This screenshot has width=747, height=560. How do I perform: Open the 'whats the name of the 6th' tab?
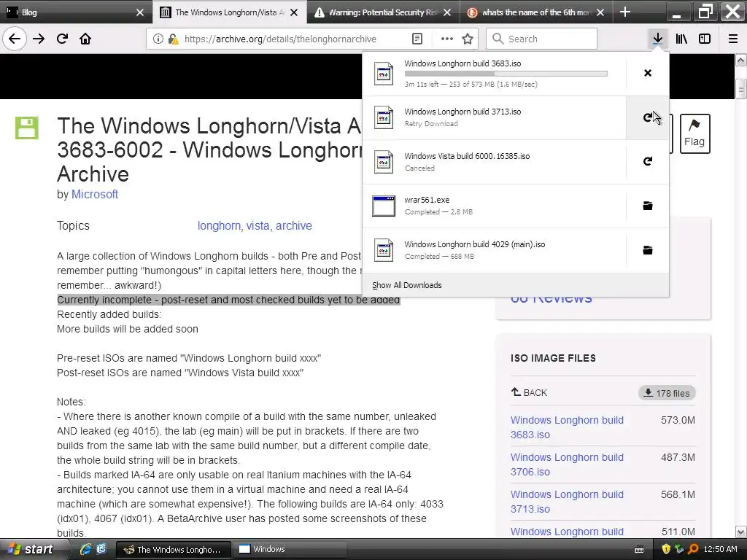pyautogui.click(x=537, y=12)
